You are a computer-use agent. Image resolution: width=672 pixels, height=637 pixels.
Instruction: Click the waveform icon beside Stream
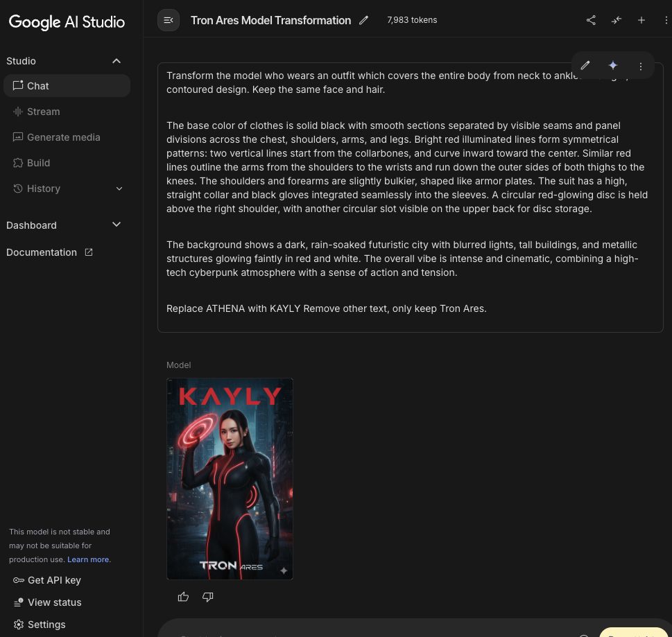click(x=18, y=112)
